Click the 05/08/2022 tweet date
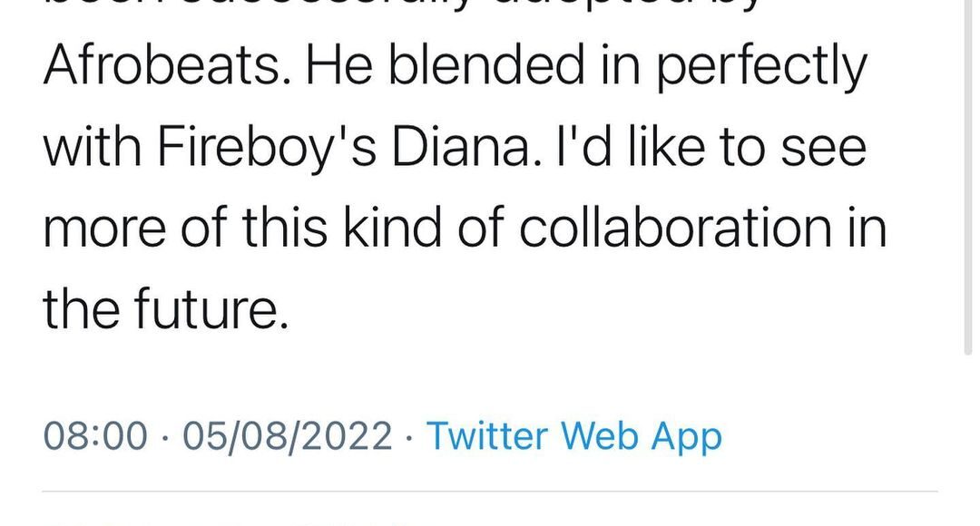Image resolution: width=980 pixels, height=526 pixels. (287, 436)
